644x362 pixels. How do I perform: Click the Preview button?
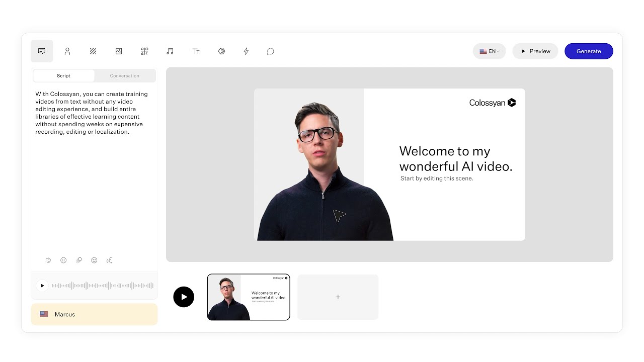tap(535, 51)
